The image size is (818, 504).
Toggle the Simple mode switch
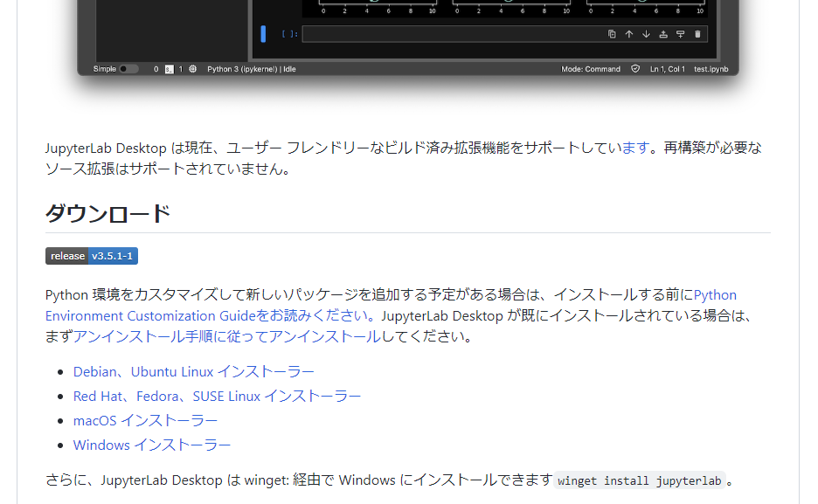(128, 69)
